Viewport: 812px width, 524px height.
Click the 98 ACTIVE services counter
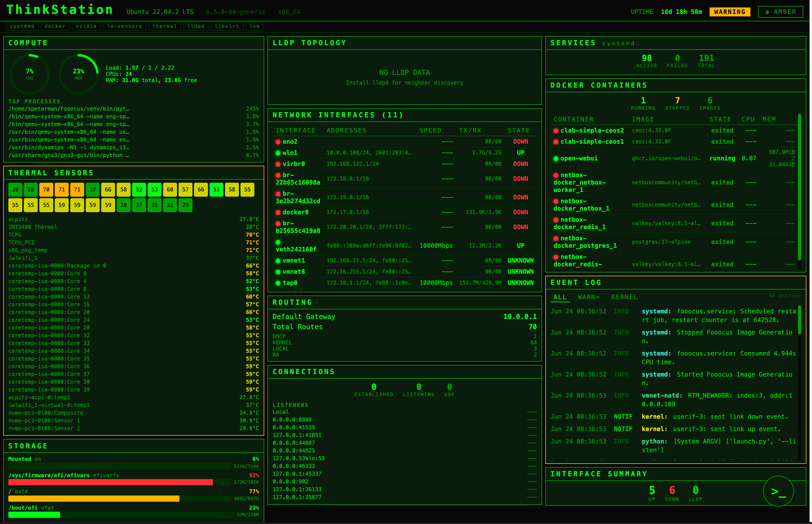click(x=646, y=61)
